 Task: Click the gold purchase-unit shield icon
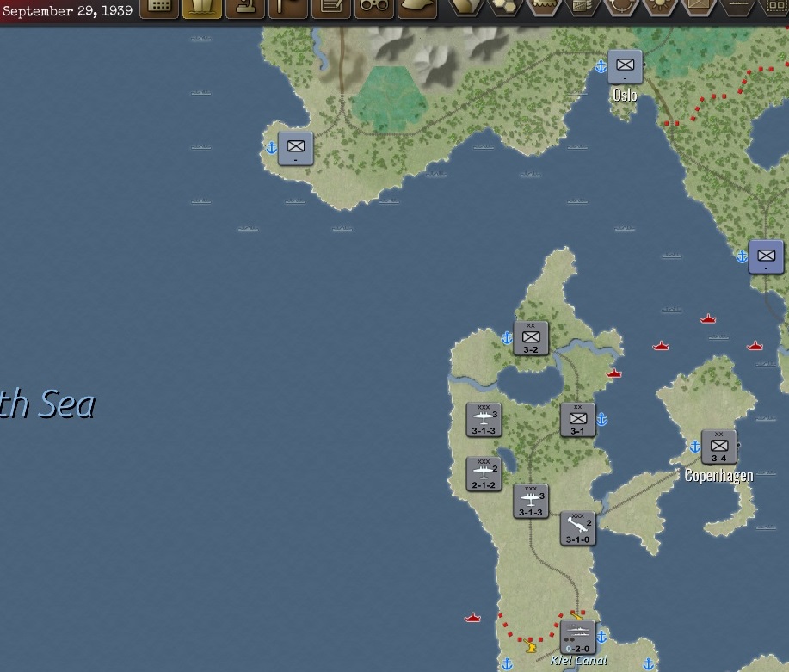pyautogui.click(x=202, y=9)
